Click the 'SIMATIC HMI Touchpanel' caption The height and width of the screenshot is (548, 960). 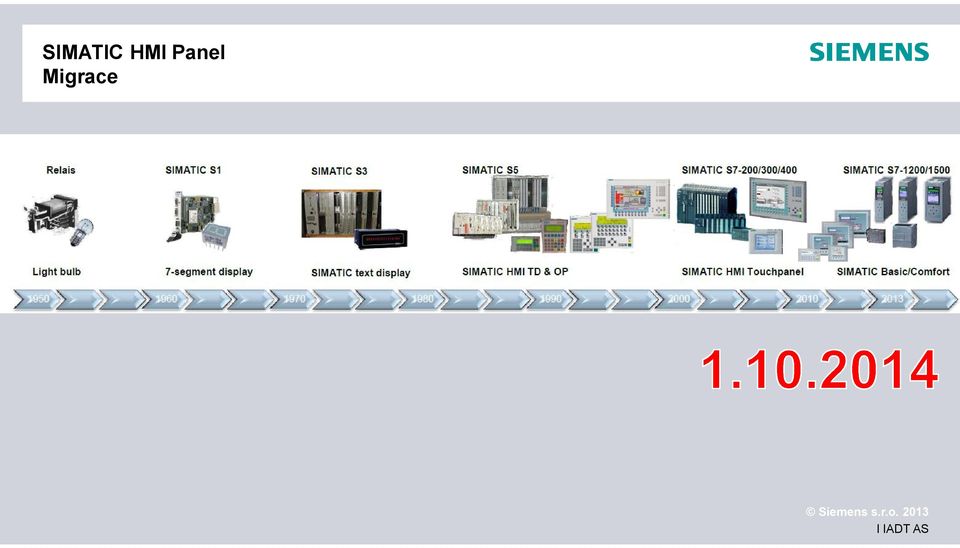coord(743,272)
